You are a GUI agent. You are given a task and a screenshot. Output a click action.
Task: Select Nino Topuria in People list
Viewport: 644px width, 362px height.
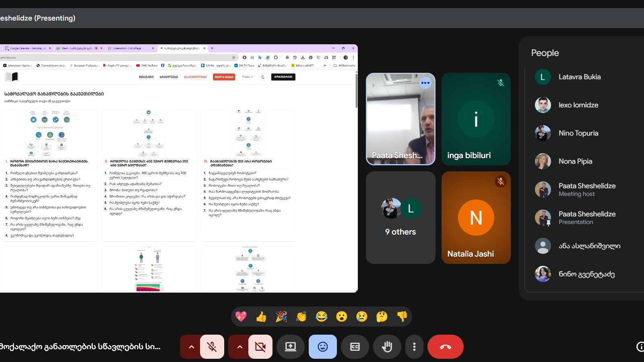point(578,133)
